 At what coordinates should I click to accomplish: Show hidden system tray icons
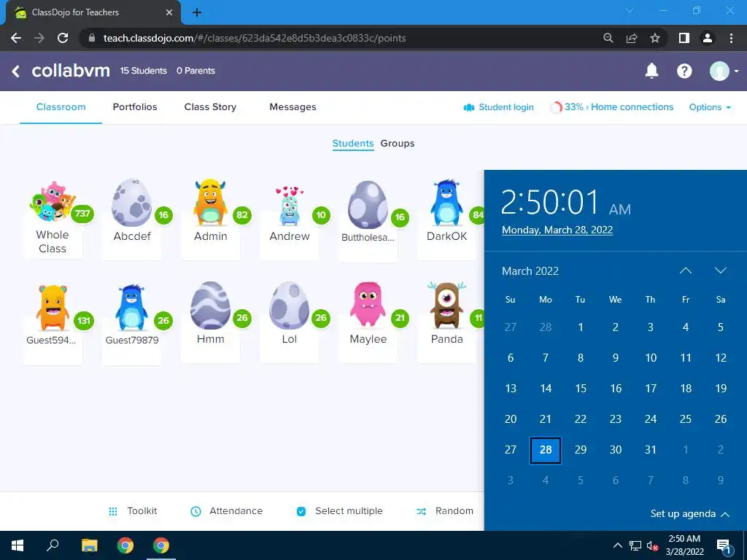click(x=617, y=545)
